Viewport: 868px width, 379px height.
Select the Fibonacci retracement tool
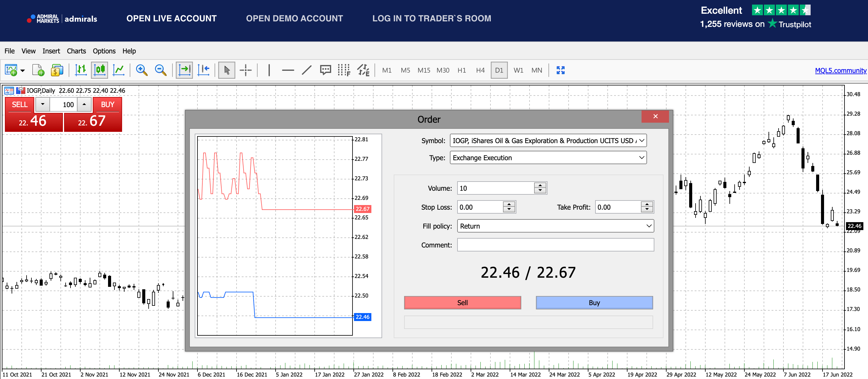pyautogui.click(x=344, y=70)
